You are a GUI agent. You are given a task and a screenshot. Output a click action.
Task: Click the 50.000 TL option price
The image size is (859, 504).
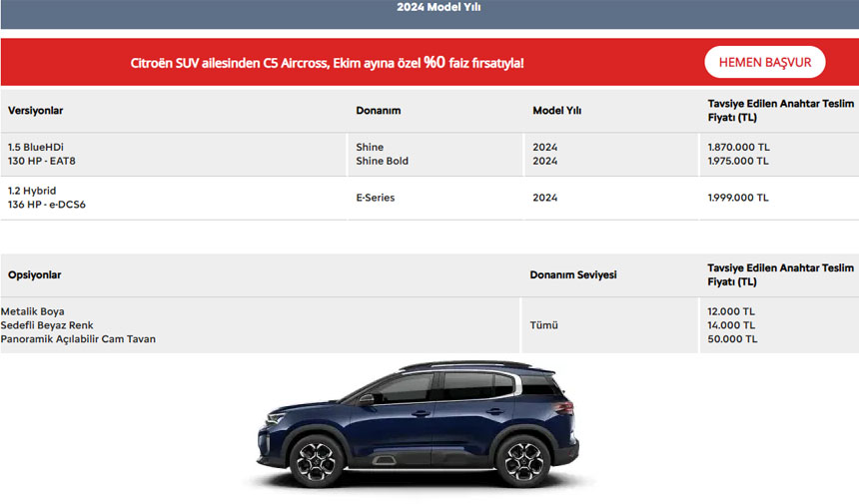[x=732, y=339]
